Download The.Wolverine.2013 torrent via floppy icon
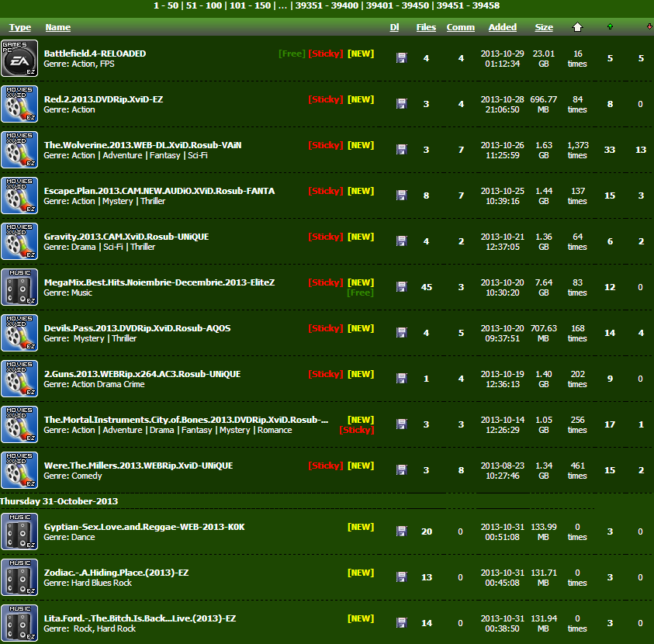The width and height of the screenshot is (654, 644). coord(402,150)
